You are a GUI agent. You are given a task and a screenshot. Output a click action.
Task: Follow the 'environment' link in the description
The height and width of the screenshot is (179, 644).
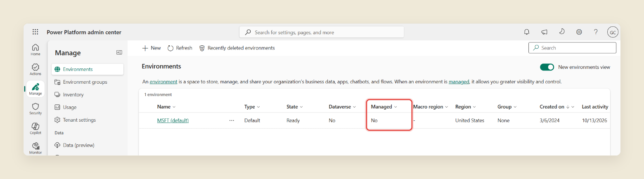pyautogui.click(x=163, y=82)
